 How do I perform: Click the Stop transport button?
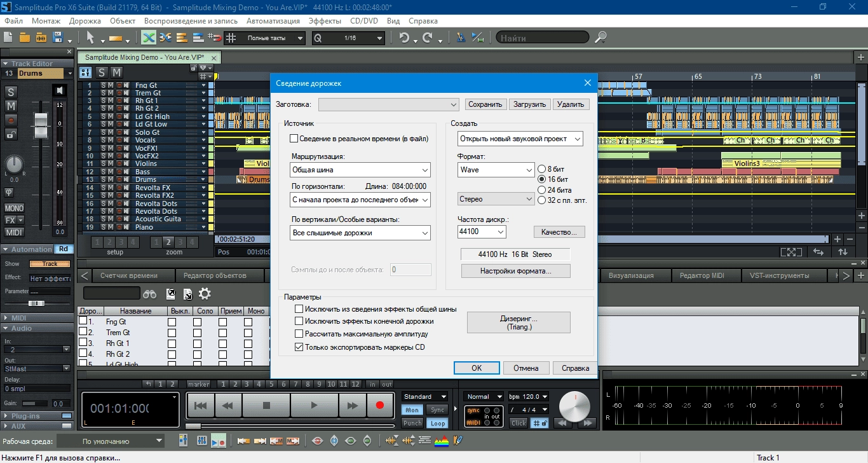266,405
